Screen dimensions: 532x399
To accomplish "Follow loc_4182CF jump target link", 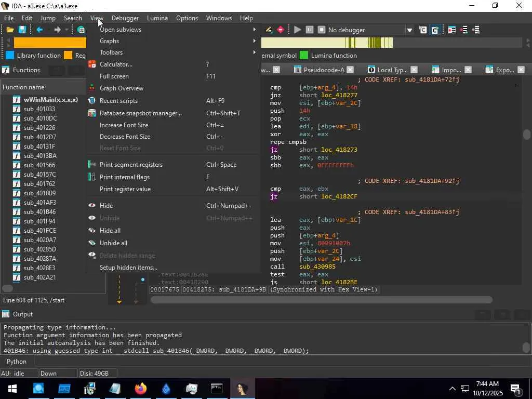I will 339,196.
